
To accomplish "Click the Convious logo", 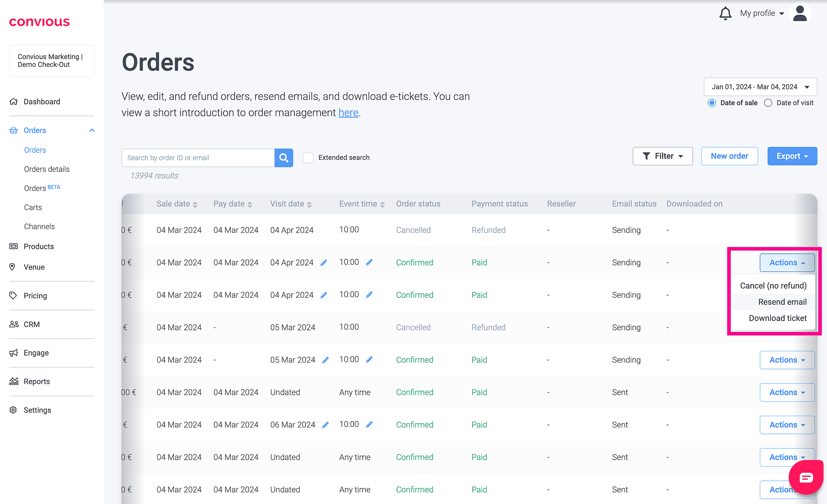I will [39, 22].
